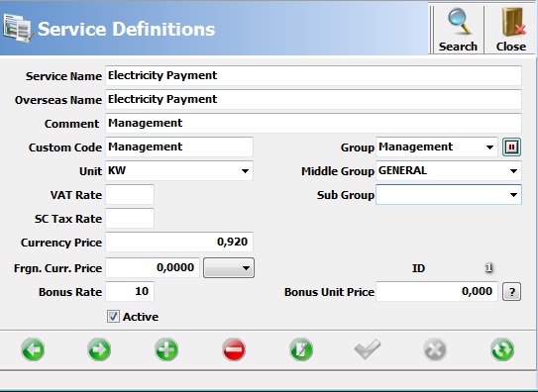Image resolution: width=538 pixels, height=392 pixels.
Task: Go to previous record with left arrow
Action: point(33,349)
